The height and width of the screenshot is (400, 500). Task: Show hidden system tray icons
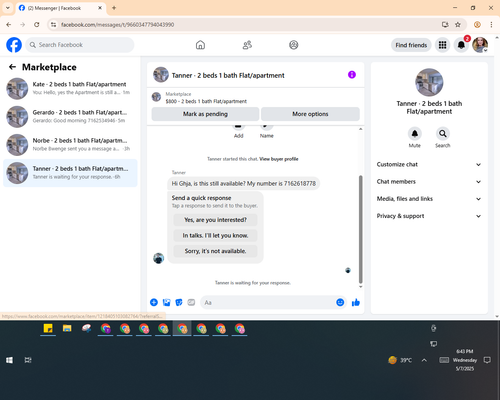click(424, 360)
